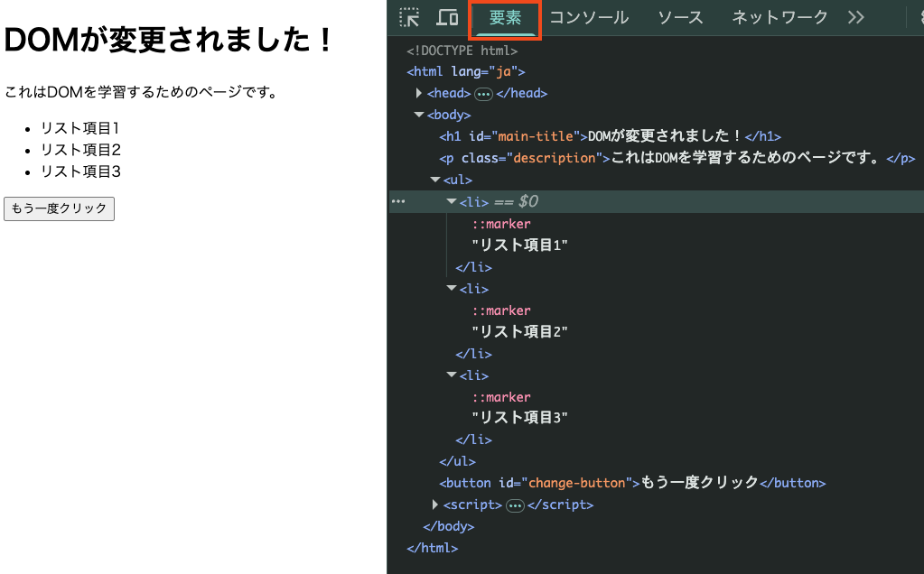
Task: Collapse the third li node
Action: [452, 375]
